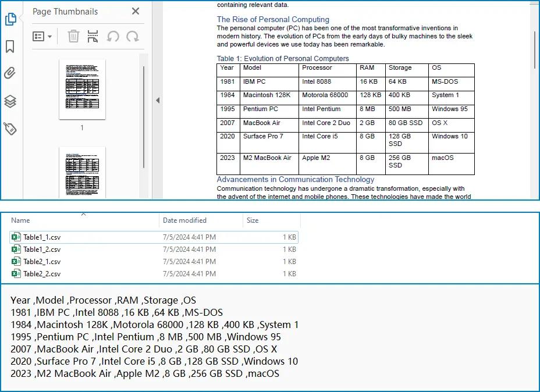
Task: Click 'Advancements in Communication Technology' heading
Action: point(295,179)
